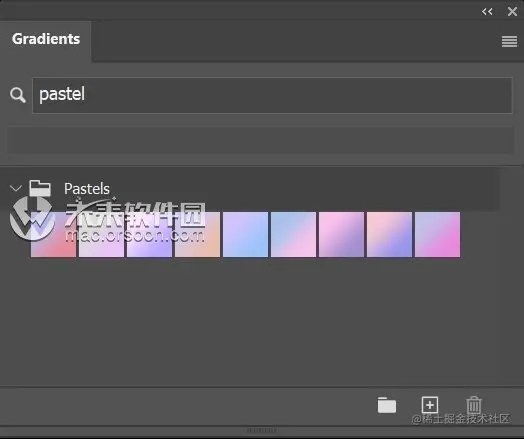This screenshot has height=439, width=524.
Task: Collapse the Pastels group chevron
Action: click(16, 188)
